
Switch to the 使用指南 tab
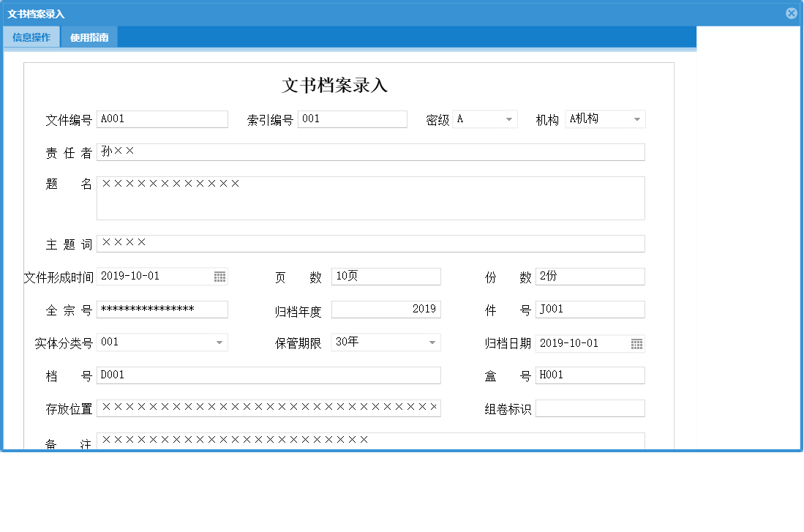89,37
